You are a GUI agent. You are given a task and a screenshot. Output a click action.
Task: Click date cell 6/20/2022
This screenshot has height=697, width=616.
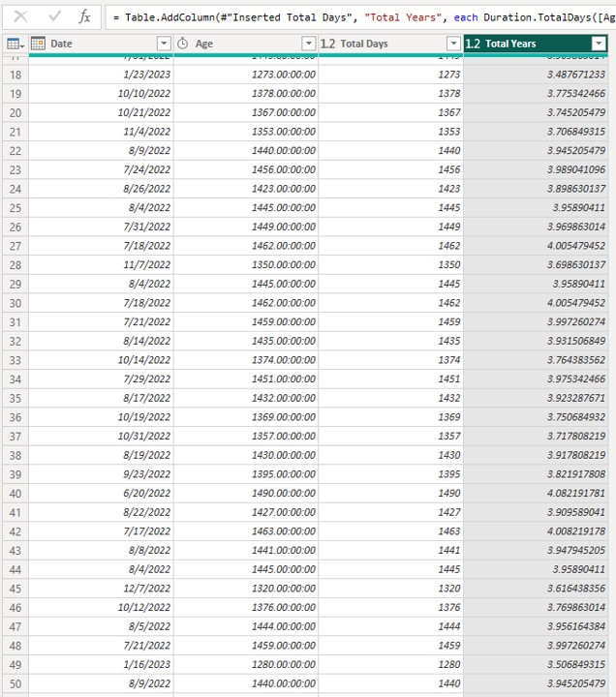point(101,494)
